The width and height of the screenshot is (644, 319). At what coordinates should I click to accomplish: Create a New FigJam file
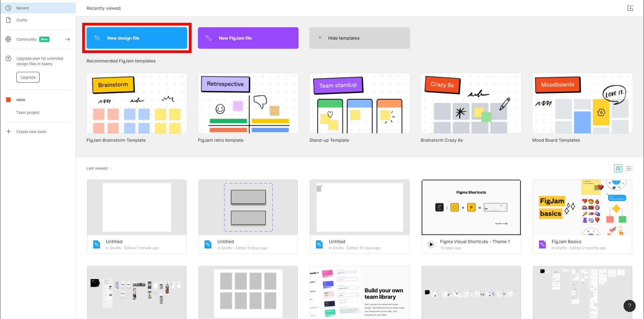click(248, 38)
